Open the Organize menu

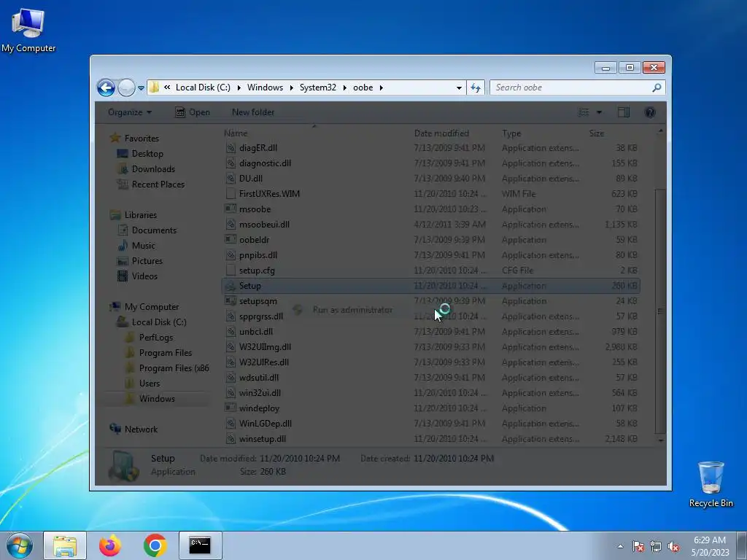tap(130, 112)
